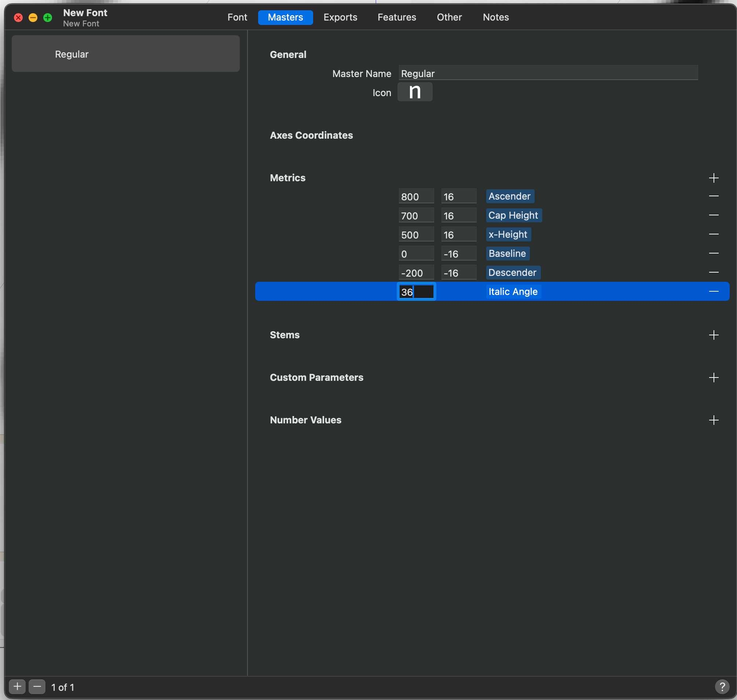This screenshot has height=700, width=737.
Task: Remove selected master with minus button
Action: tap(37, 686)
